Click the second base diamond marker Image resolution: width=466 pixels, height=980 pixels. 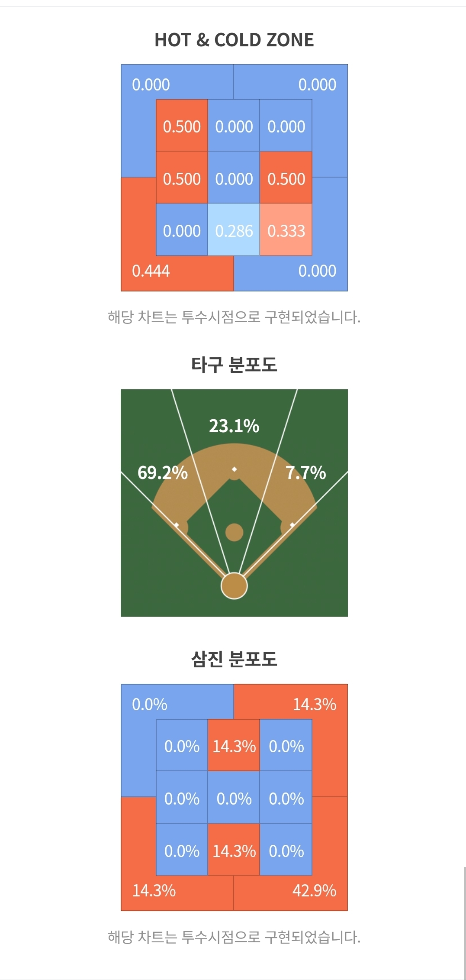click(234, 469)
